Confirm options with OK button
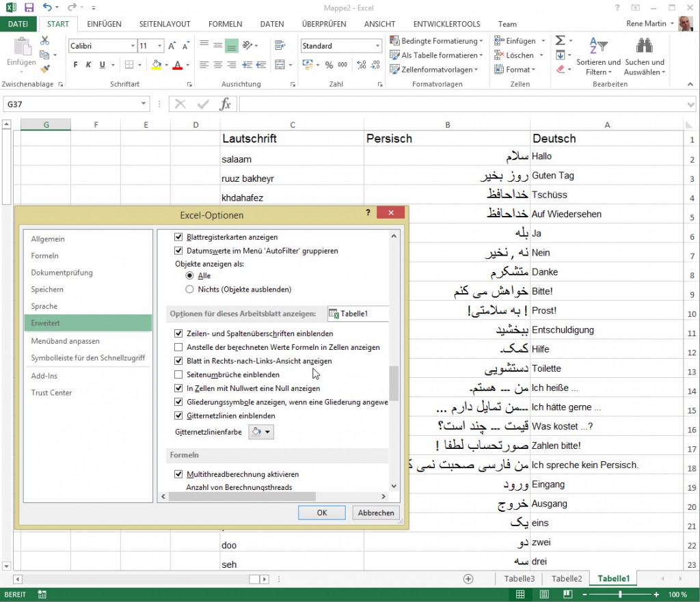700x602 pixels. tap(322, 512)
